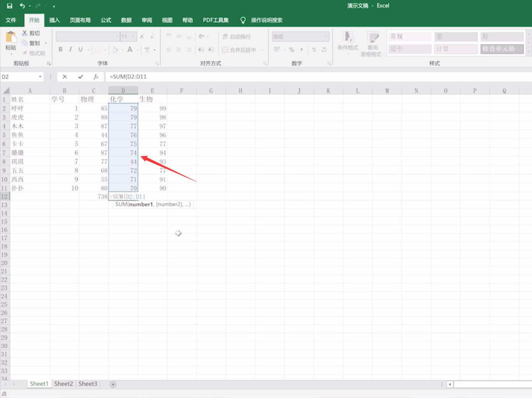Switch to the 数据 (Data) tab
This screenshot has height=398, width=532.
pos(126,20)
